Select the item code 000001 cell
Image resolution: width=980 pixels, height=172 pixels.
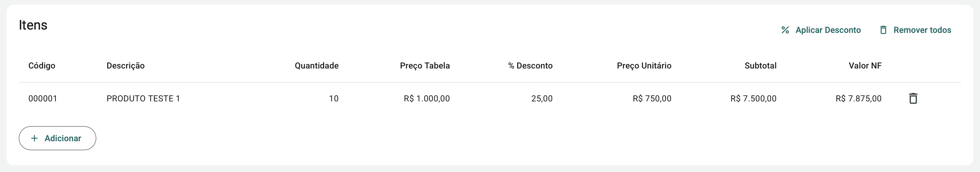43,99
